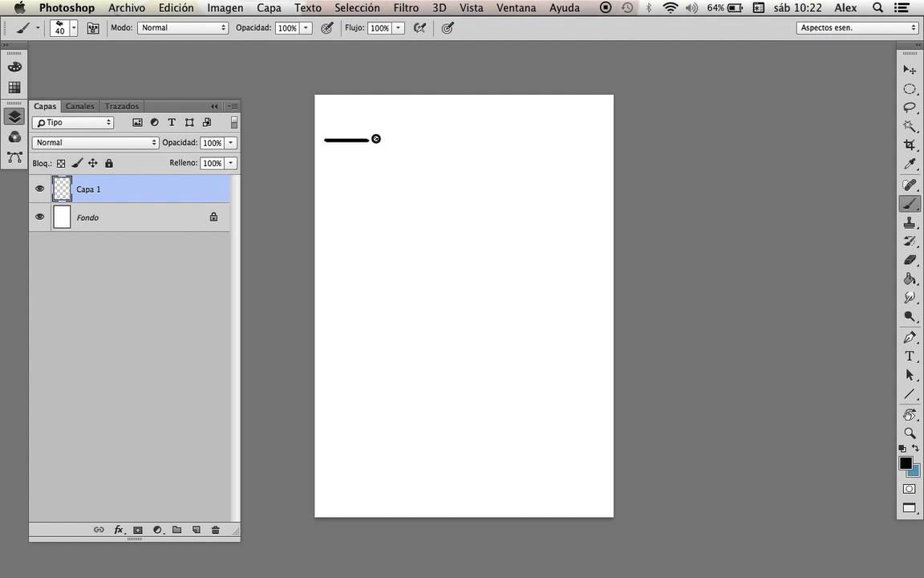Open the Layers panel dock icon
The height and width of the screenshot is (578, 924).
tap(14, 116)
